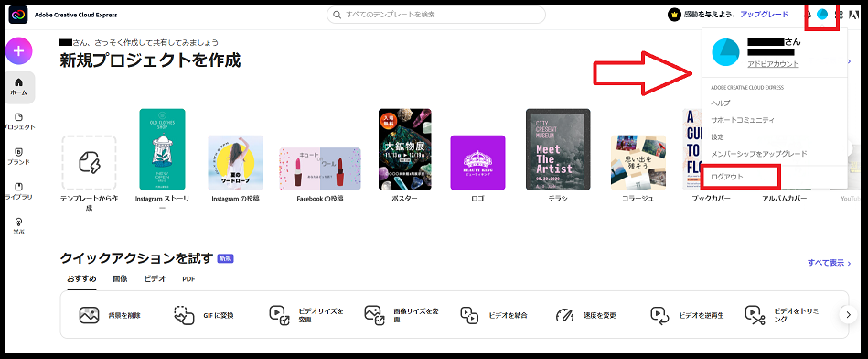Open 学ぶ in the sidebar
Viewport: 868px width, 359px height.
tap(18, 226)
